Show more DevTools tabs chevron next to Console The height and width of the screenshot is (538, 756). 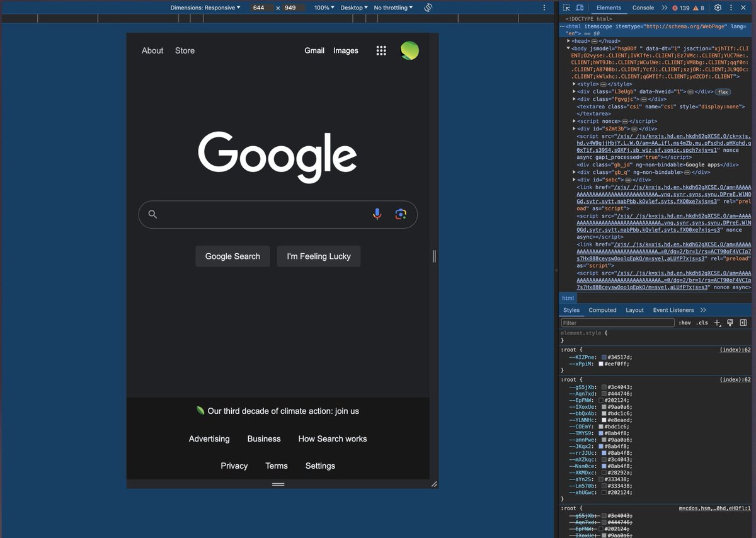(664, 8)
